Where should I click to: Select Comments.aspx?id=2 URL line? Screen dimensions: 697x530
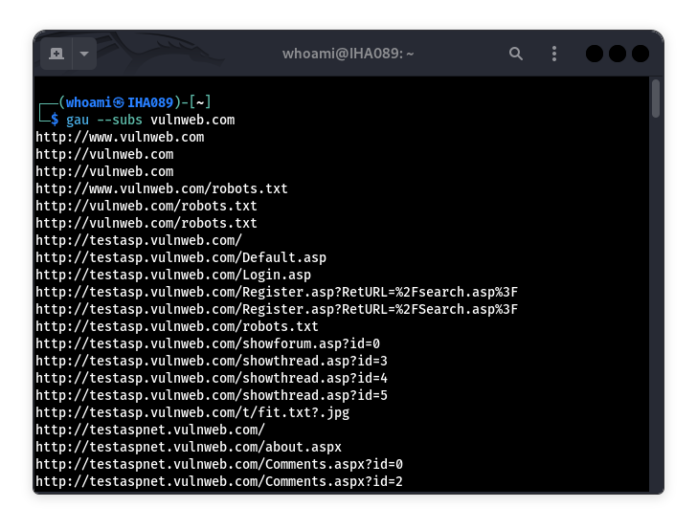(x=219, y=482)
